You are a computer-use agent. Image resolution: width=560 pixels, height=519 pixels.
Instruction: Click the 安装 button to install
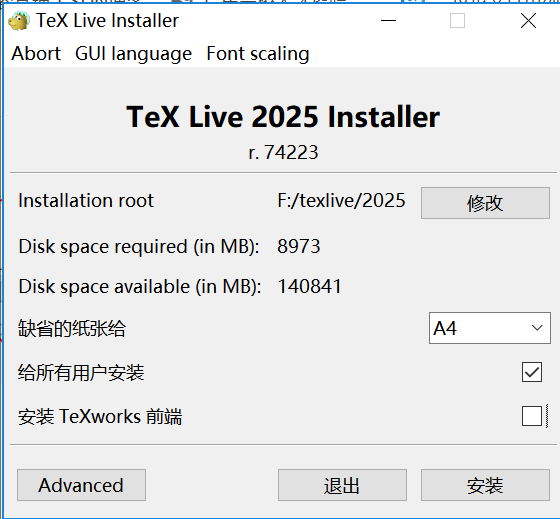[x=485, y=485]
